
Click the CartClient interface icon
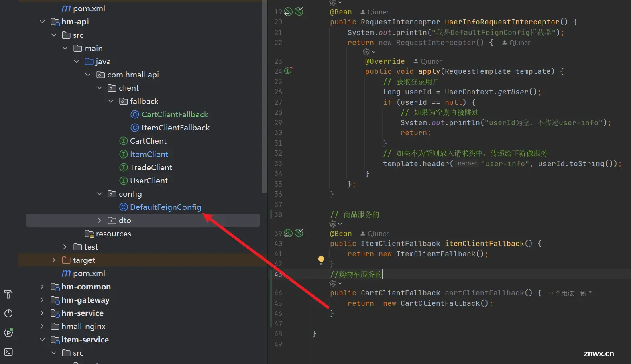click(x=124, y=141)
